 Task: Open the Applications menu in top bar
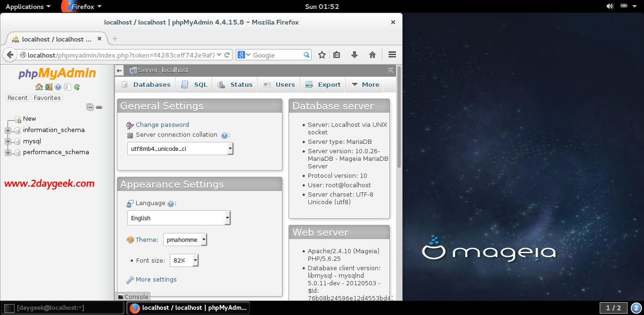[28, 6]
